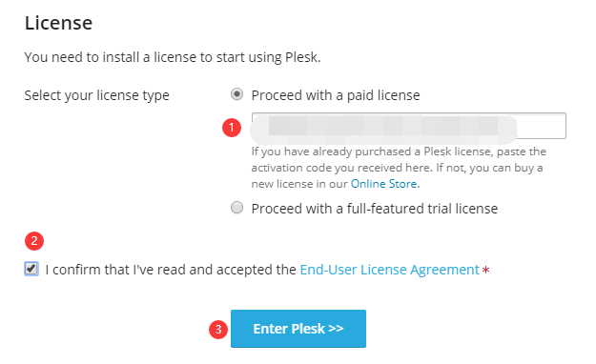Image resolution: width=596 pixels, height=364 pixels.
Task: Click the "Proceed with a full-featured trial license" label
Action: click(x=375, y=209)
